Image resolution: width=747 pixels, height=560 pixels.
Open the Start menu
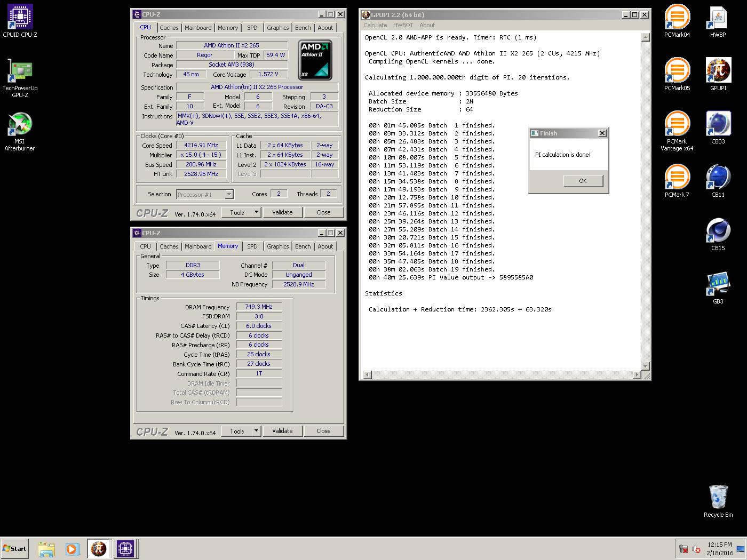[14, 548]
